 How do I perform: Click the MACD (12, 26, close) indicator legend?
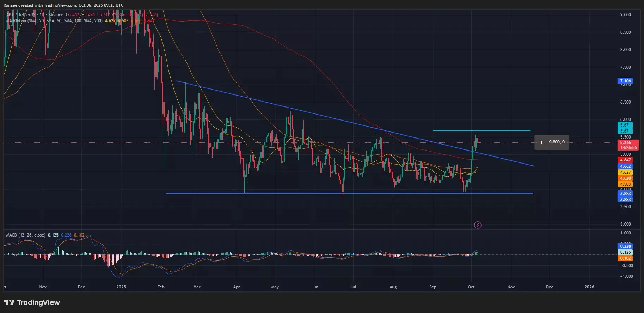click(26, 235)
